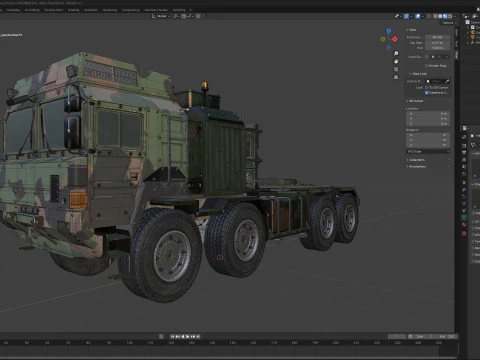Open rotation mode XYZ Euler dropdown
The width and height of the screenshot is (480, 360).
(428, 152)
